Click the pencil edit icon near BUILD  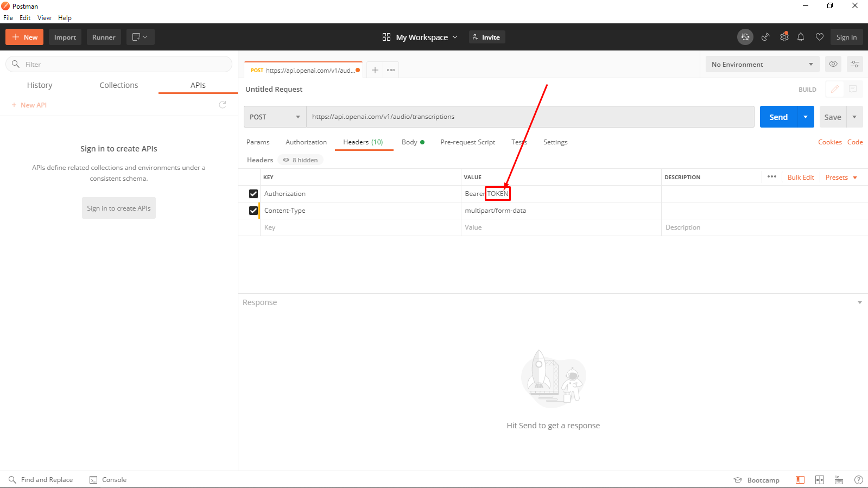(834, 89)
